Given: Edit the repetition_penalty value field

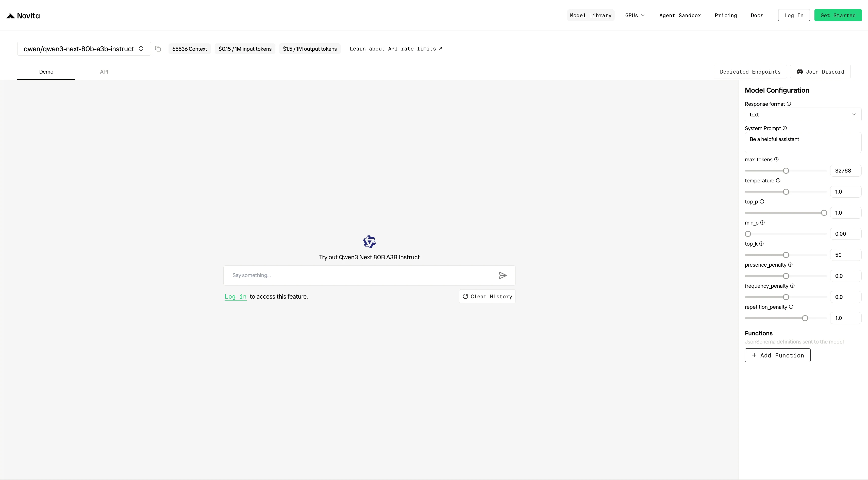Looking at the screenshot, I should point(846,318).
